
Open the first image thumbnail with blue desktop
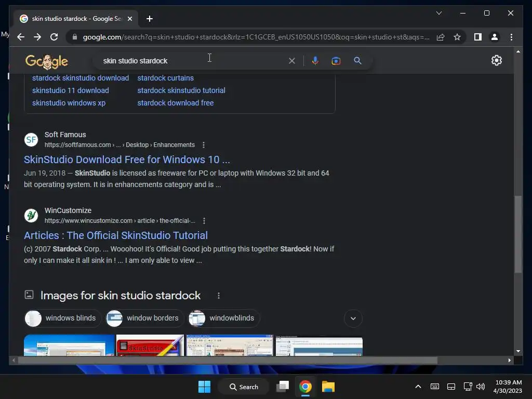tap(69, 345)
